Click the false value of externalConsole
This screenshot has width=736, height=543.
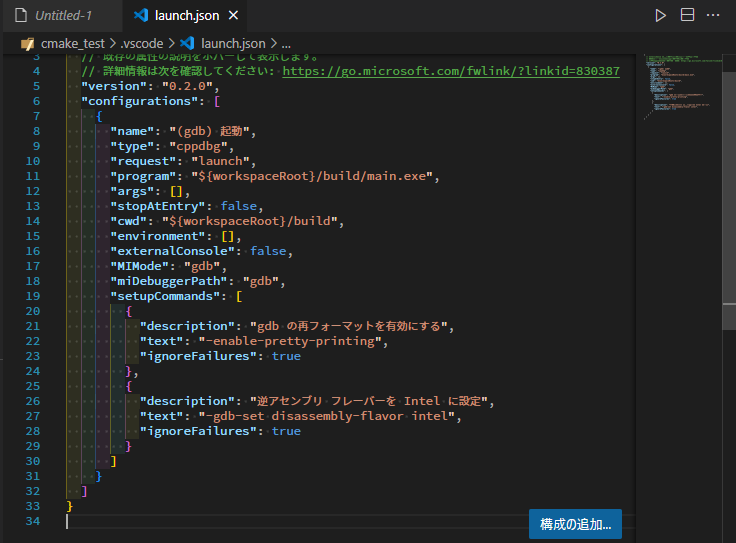tap(268, 251)
